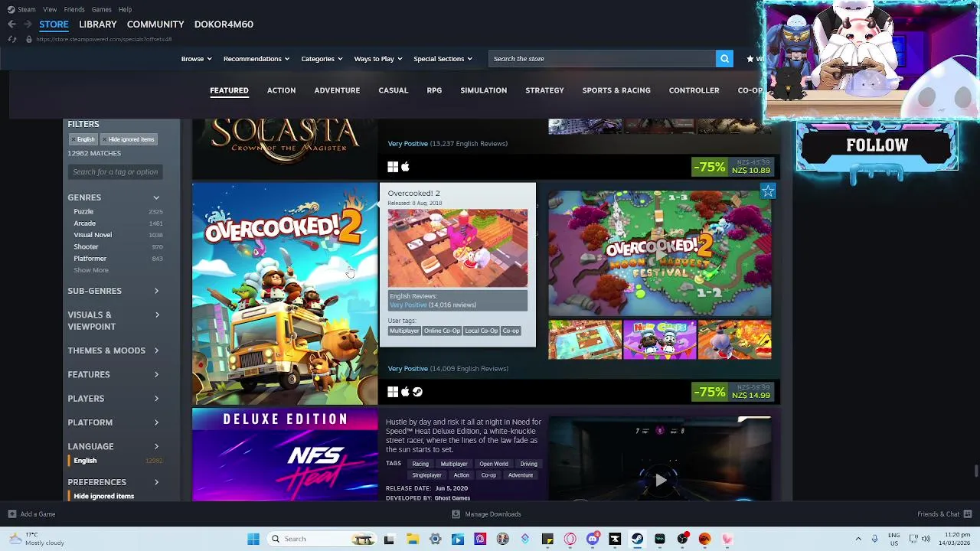
Task: Click the Follow button on stream overlay
Action: [x=877, y=145]
